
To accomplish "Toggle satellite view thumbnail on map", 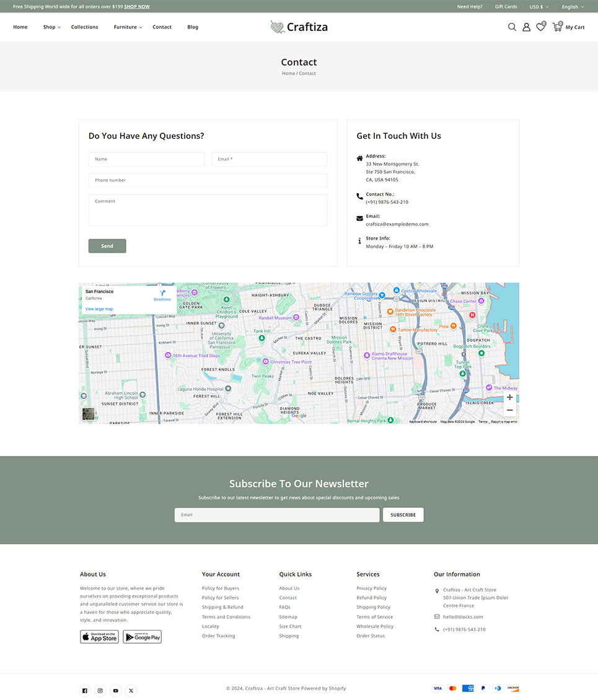I will (x=89, y=414).
